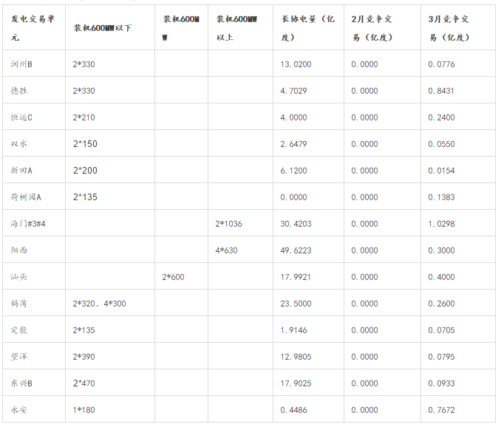Select the 4*630 capacity value

point(226,250)
